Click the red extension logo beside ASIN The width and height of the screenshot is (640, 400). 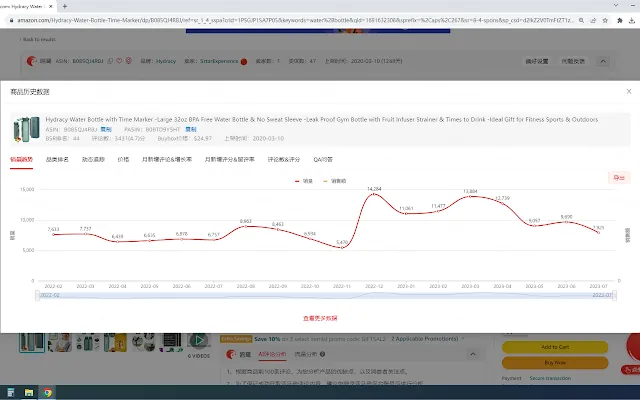[x=31, y=61]
